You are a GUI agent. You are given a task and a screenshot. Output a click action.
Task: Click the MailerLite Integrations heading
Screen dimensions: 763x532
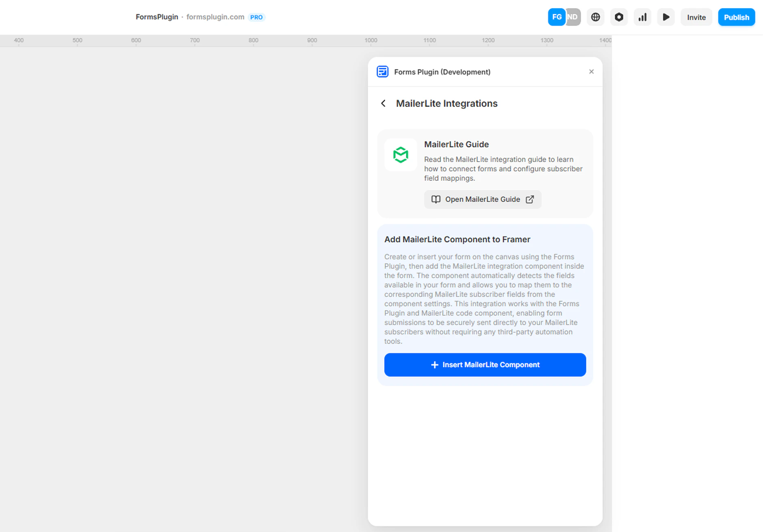(x=447, y=104)
